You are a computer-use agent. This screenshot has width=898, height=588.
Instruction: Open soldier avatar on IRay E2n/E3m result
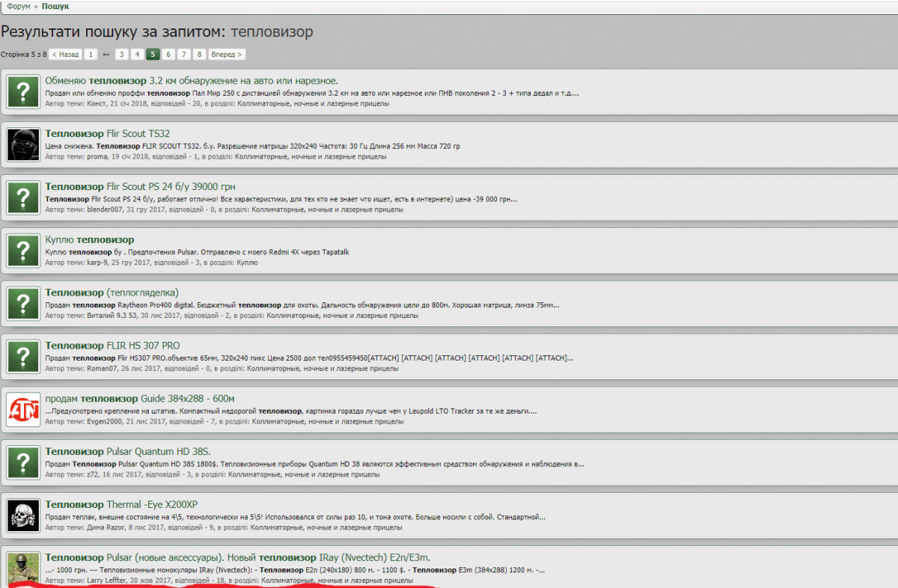(x=23, y=569)
